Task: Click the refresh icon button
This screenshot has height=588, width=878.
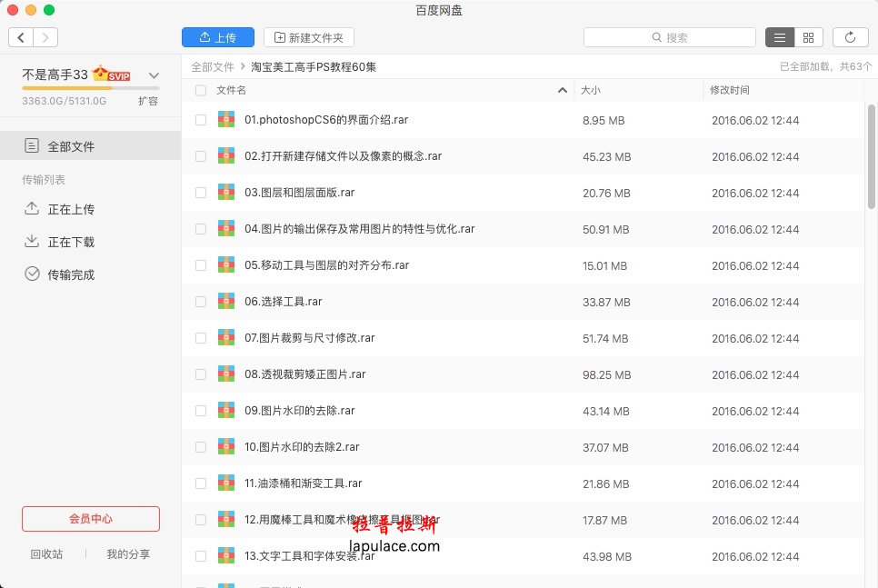Action: tap(850, 37)
